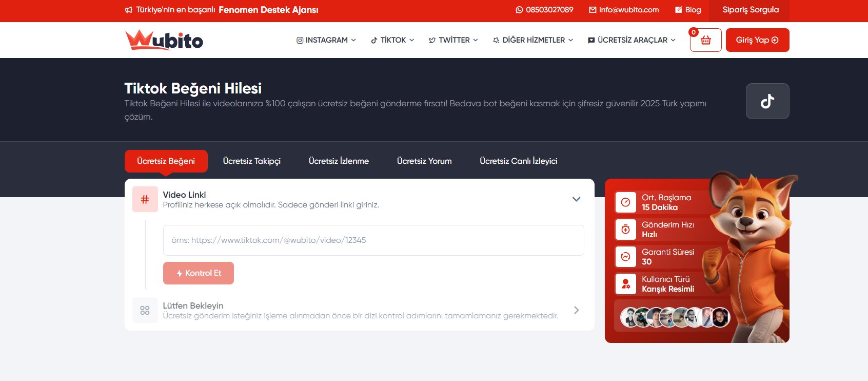Select the Ücretsiz Canlı İzleyici tab
The image size is (868, 381).
pos(518,161)
